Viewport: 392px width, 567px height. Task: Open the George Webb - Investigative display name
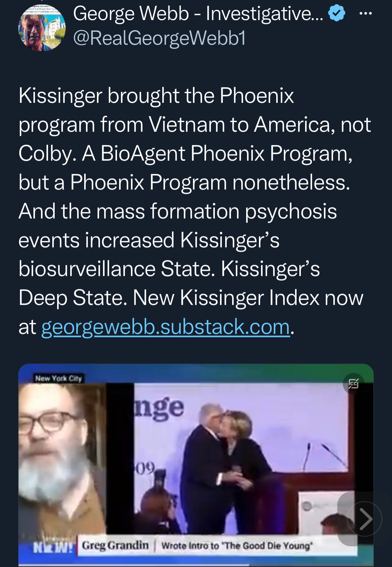[x=198, y=14]
